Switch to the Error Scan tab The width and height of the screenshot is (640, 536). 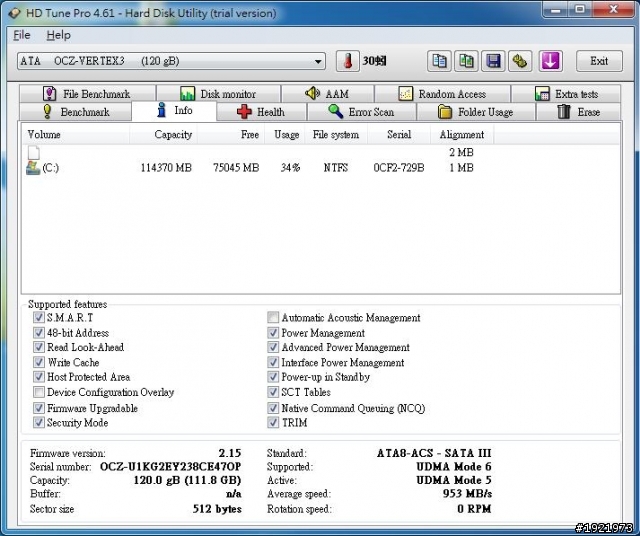360,112
